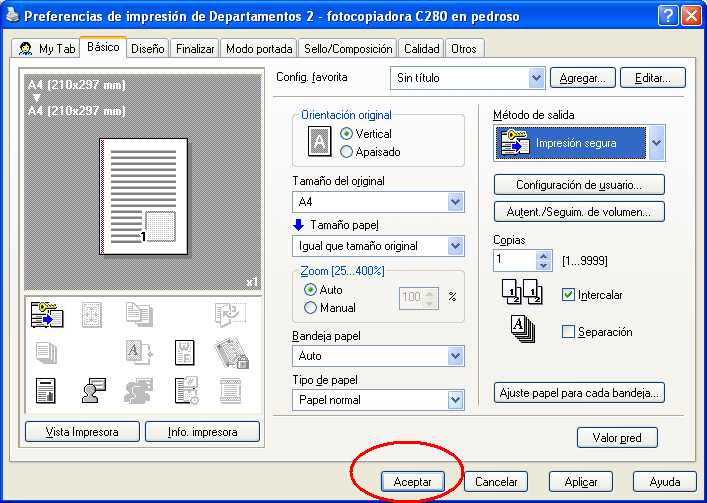Click the Vista Impresora button

click(82, 432)
